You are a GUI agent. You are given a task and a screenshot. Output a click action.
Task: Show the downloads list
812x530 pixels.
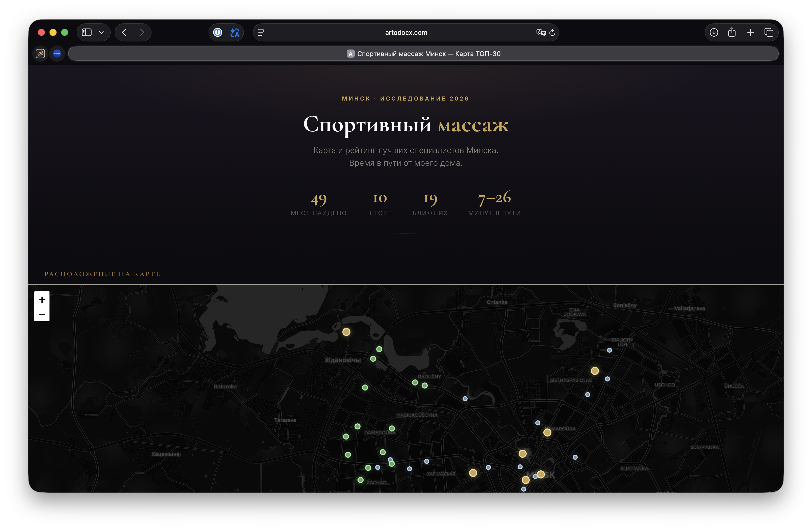click(x=714, y=32)
